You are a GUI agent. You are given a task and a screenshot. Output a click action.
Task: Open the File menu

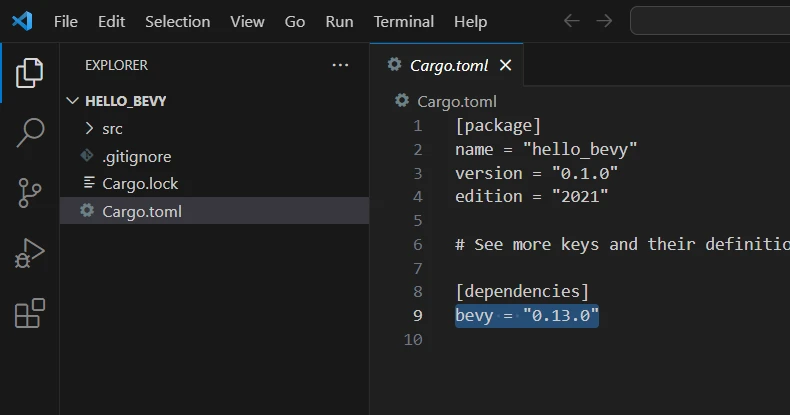(x=66, y=21)
